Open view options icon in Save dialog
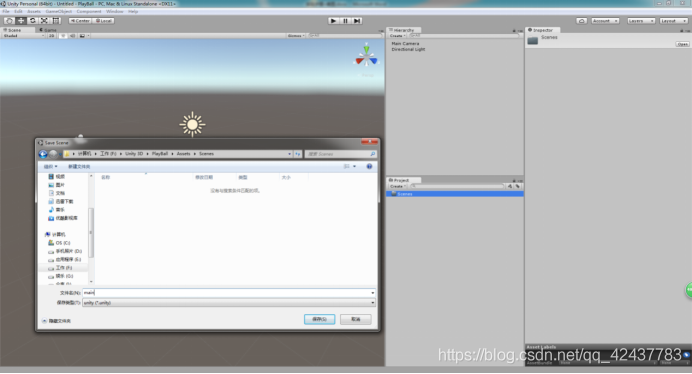The width and height of the screenshot is (692, 374). (x=347, y=166)
